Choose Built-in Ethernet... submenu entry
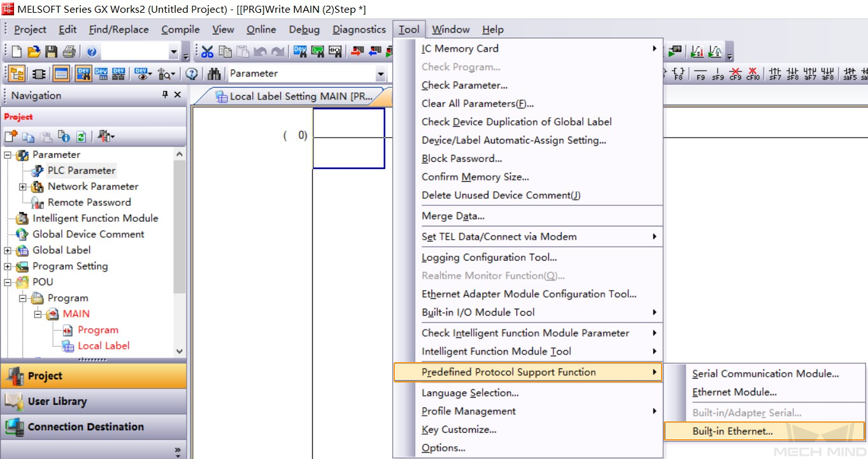868x459 pixels. click(x=765, y=432)
